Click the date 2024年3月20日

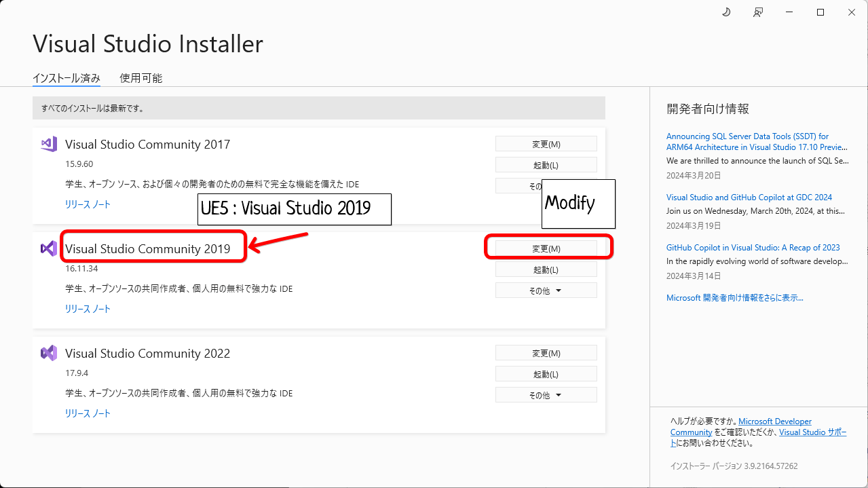click(694, 175)
